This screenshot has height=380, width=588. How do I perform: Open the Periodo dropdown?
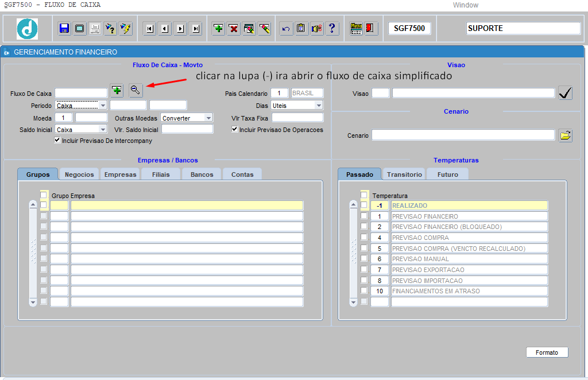coord(103,106)
